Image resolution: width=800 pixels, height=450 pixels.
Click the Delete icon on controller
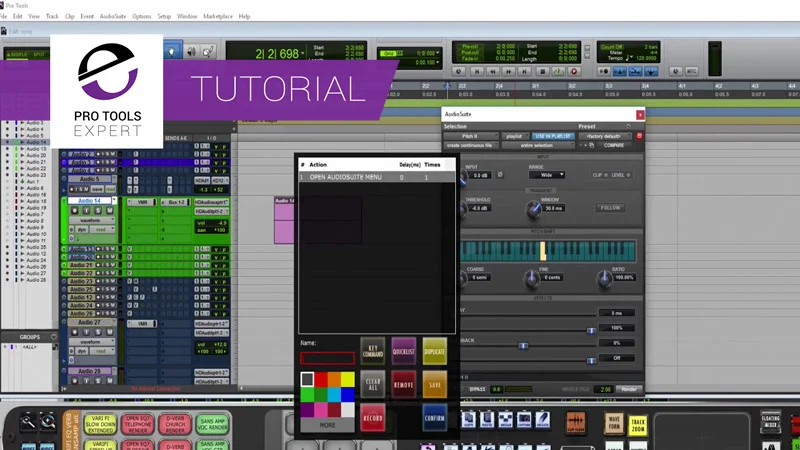(542, 419)
